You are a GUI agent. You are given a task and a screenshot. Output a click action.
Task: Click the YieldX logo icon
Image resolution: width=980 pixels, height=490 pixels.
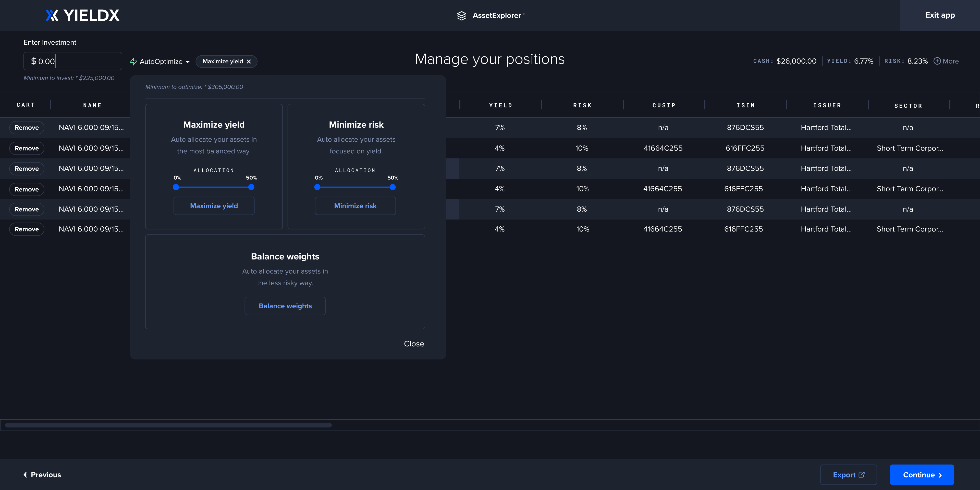point(52,15)
